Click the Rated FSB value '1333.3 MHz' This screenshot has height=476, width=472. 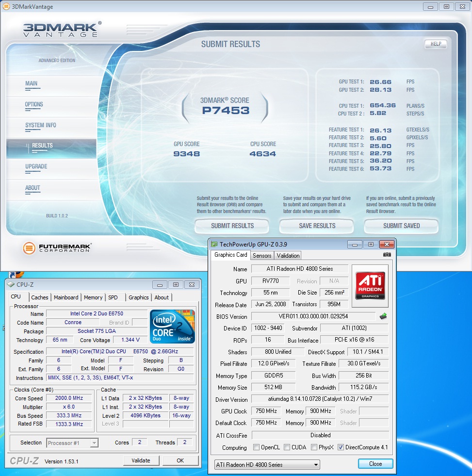tap(69, 424)
